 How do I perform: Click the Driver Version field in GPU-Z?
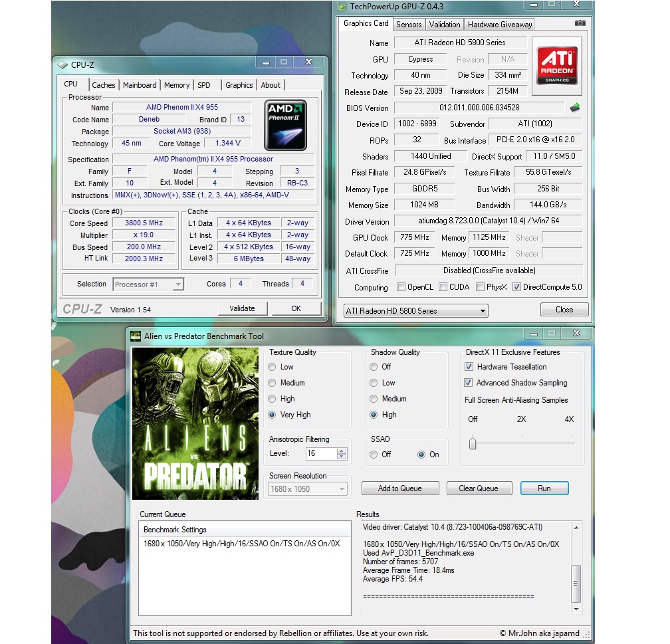[489, 221]
